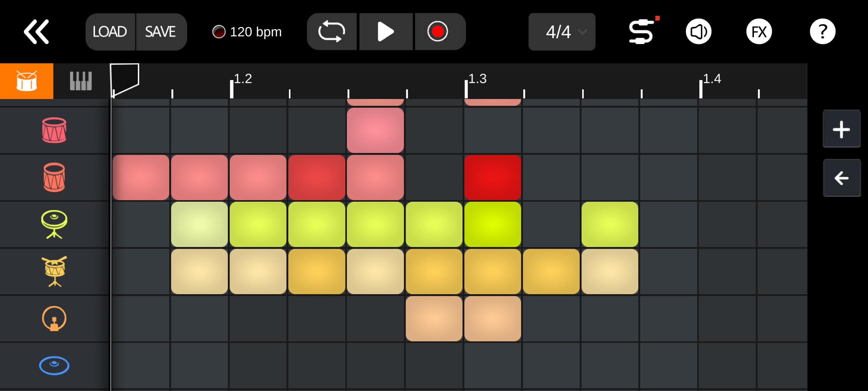This screenshot has width=868, height=391.
Task: Collapse side panel with left arrow button
Action: (x=841, y=178)
